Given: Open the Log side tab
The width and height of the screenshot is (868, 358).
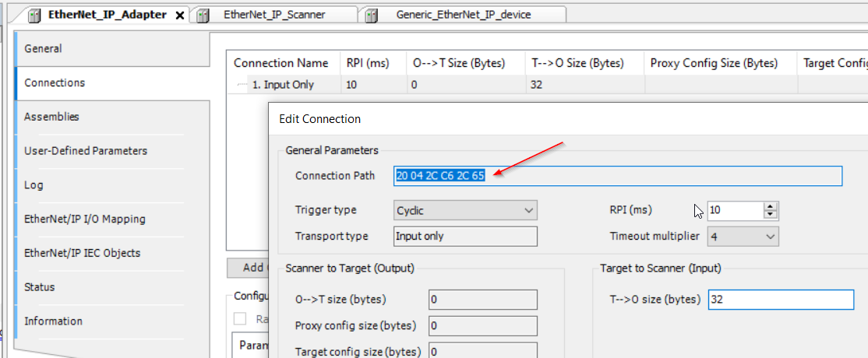Looking at the screenshot, I should pyautogui.click(x=112, y=184).
